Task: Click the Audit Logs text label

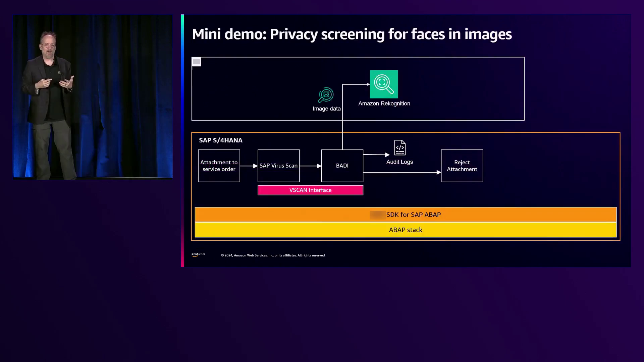Action: point(399,162)
